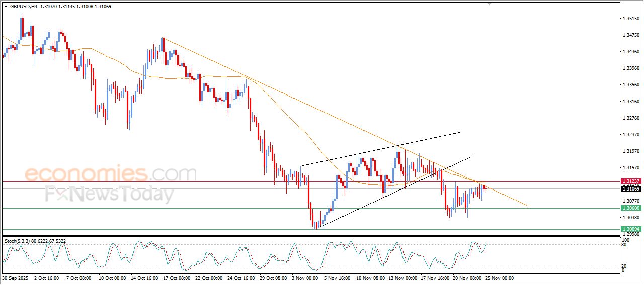644x285 pixels.
Task: Click the chart shift triangle marker at top
Action: [489, 4]
